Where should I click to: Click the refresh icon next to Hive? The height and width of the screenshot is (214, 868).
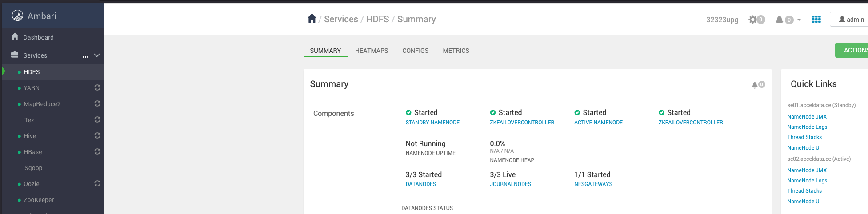(97, 136)
